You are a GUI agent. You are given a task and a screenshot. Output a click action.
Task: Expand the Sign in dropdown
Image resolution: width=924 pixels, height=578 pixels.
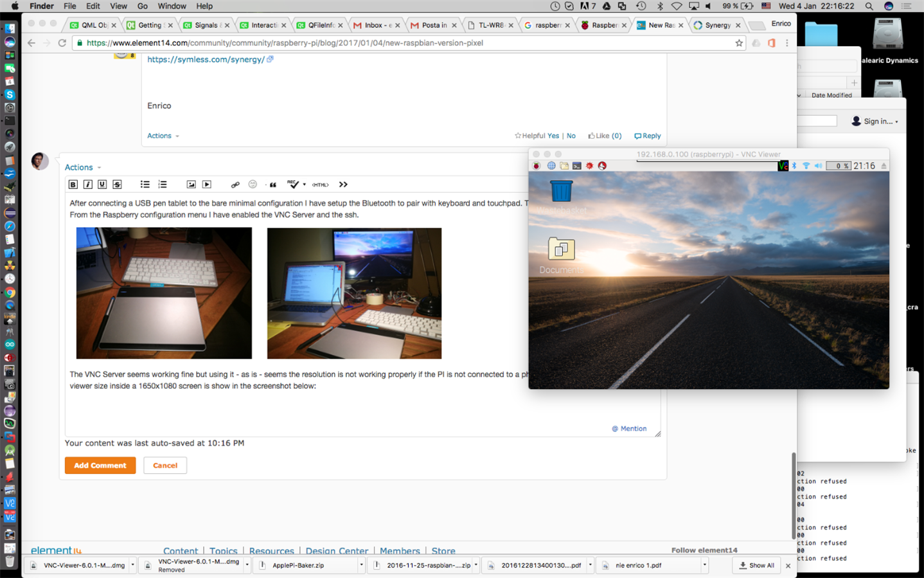coord(875,121)
